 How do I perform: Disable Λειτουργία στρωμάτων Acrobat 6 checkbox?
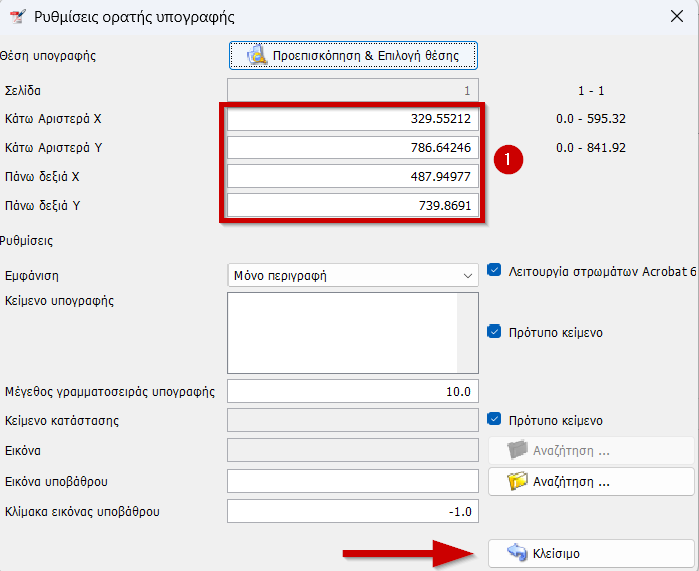click(x=494, y=270)
